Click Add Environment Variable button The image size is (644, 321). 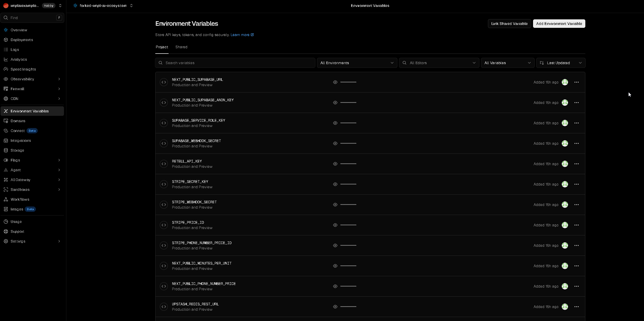point(559,24)
